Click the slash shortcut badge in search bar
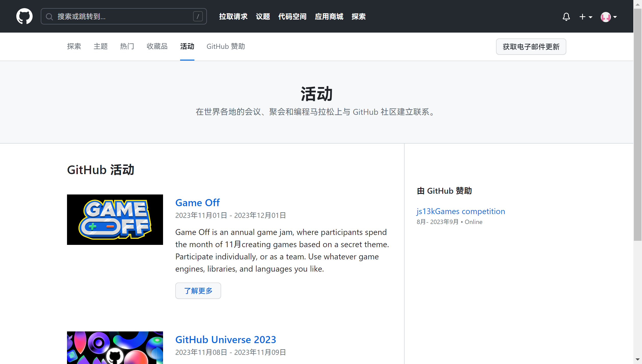 198,16
